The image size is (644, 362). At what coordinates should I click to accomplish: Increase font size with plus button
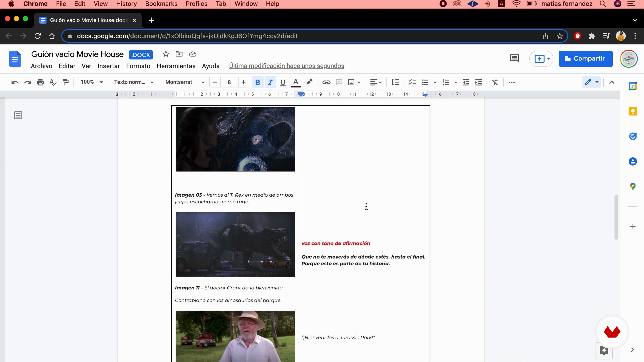[244, 82]
